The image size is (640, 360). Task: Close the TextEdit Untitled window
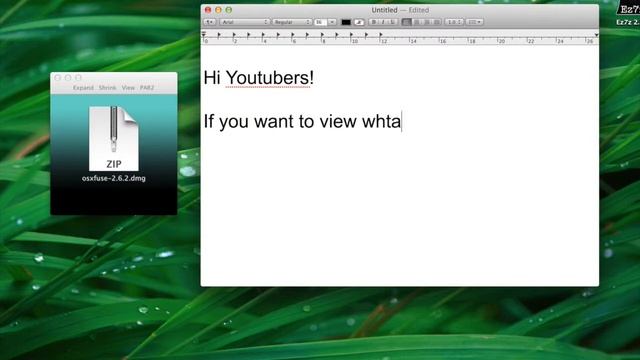point(208,10)
